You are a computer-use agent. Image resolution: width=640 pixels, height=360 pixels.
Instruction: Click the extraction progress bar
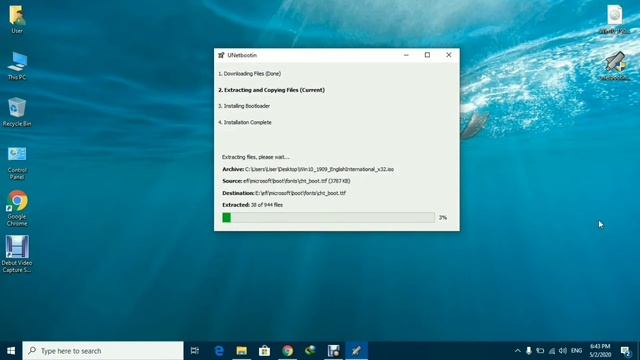pyautogui.click(x=328, y=218)
